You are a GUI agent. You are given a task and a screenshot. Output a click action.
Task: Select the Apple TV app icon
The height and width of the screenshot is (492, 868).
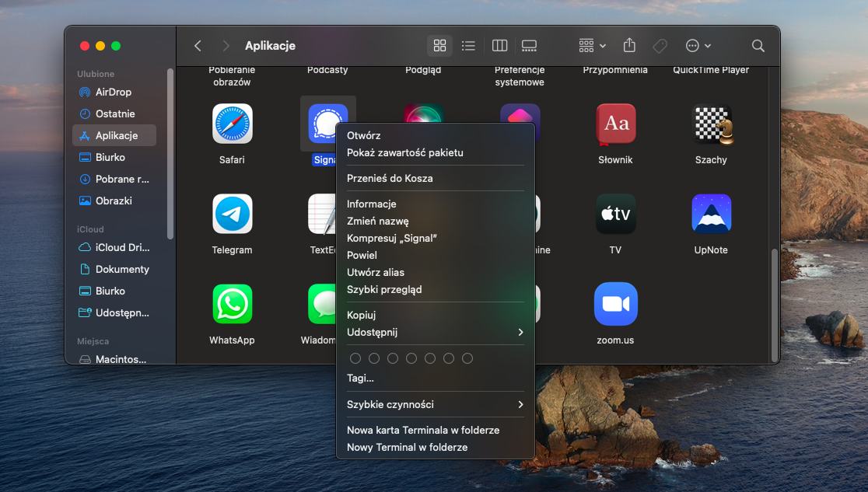pyautogui.click(x=615, y=215)
